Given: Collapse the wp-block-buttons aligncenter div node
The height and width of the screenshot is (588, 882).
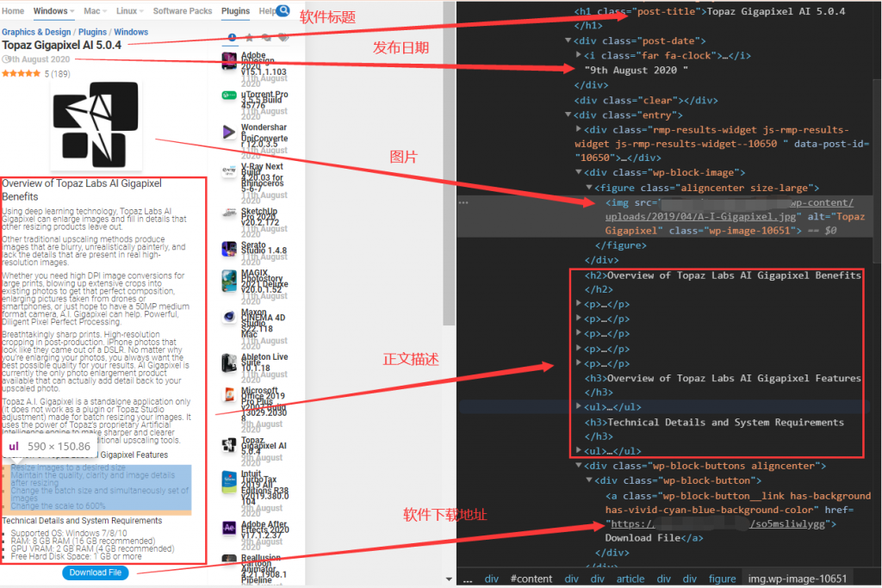Looking at the screenshot, I should click(x=578, y=466).
